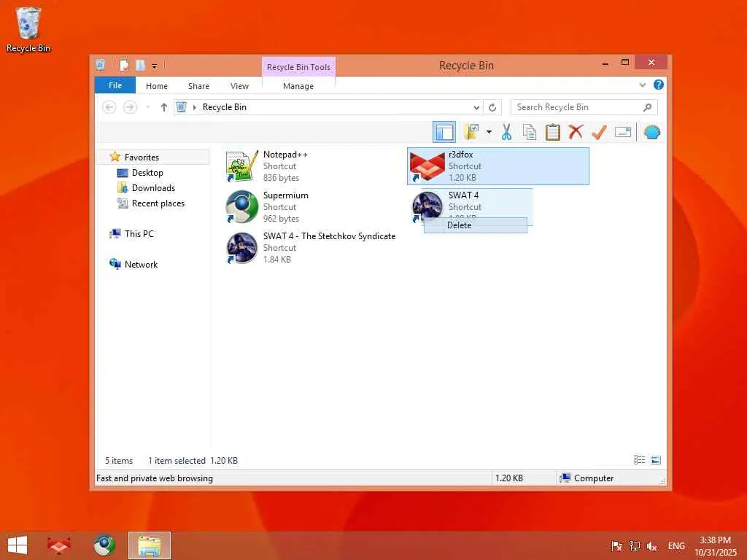Select the Supermium shortcut item
Screen dimensions: 747x560
point(267,206)
